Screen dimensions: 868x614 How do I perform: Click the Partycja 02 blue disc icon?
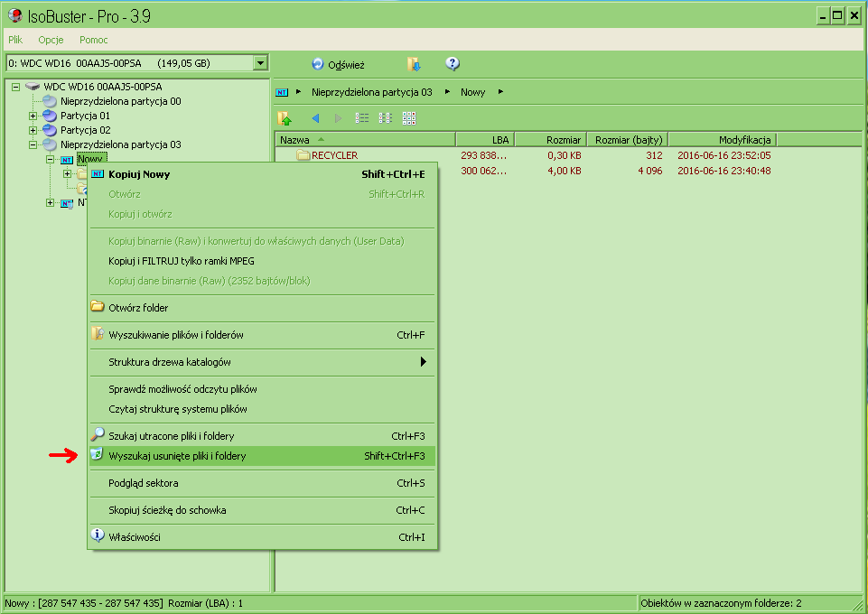tap(50, 131)
